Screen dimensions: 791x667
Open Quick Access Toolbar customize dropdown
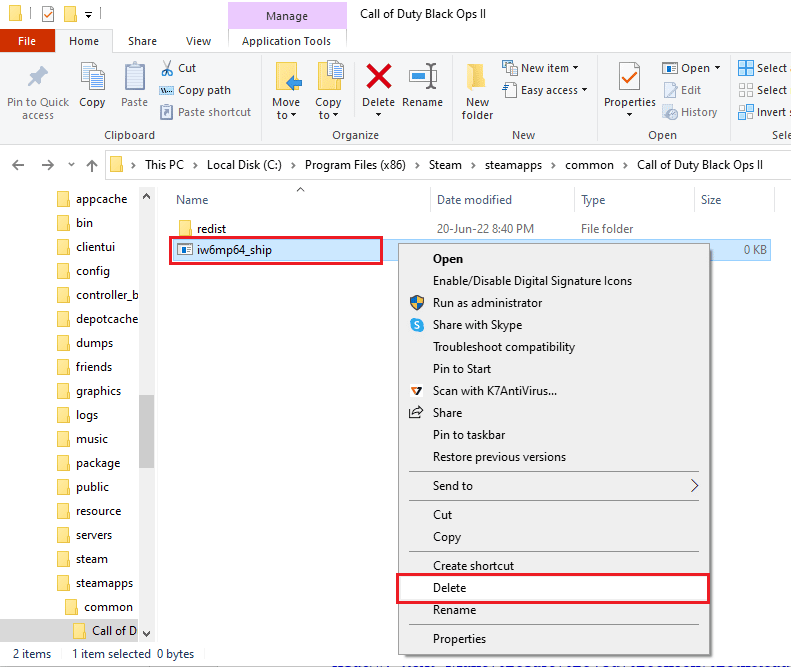click(x=88, y=15)
